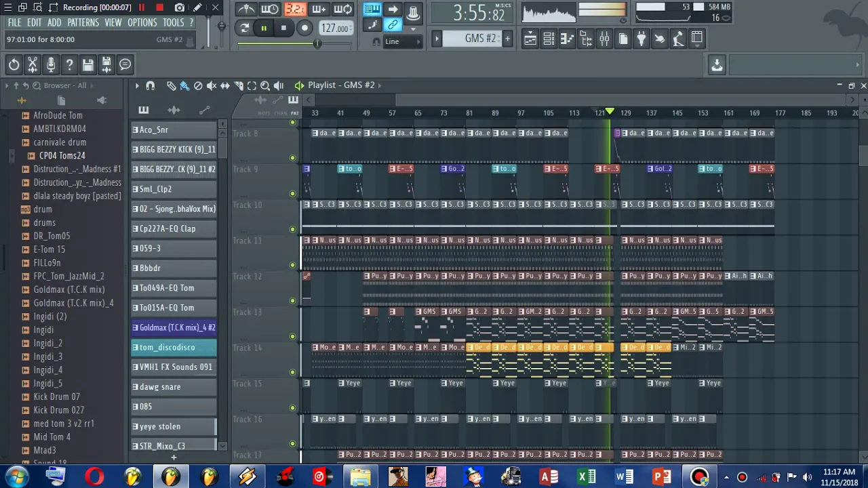Stop playback with the stop button
This screenshot has width=868, height=488.
(x=283, y=28)
